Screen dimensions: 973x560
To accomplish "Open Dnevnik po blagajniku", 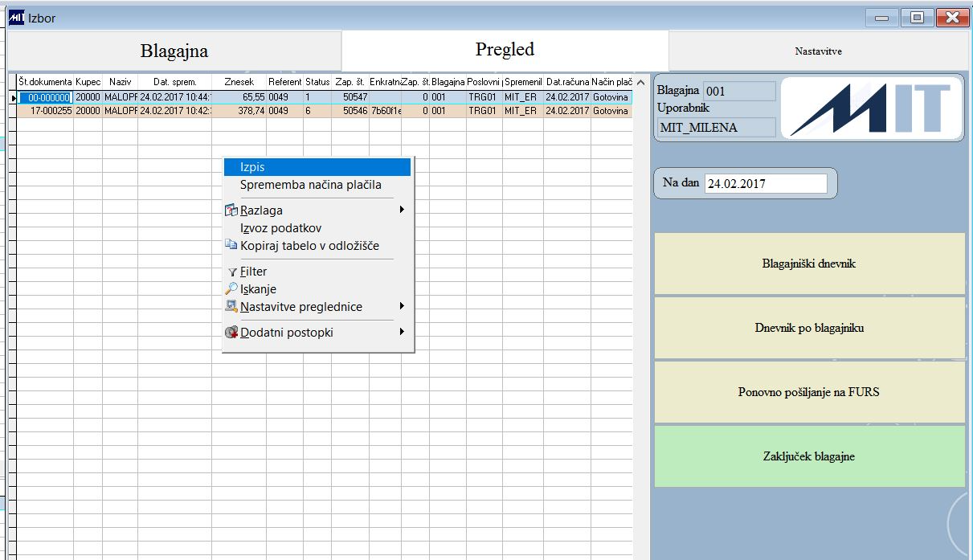I will click(x=810, y=328).
